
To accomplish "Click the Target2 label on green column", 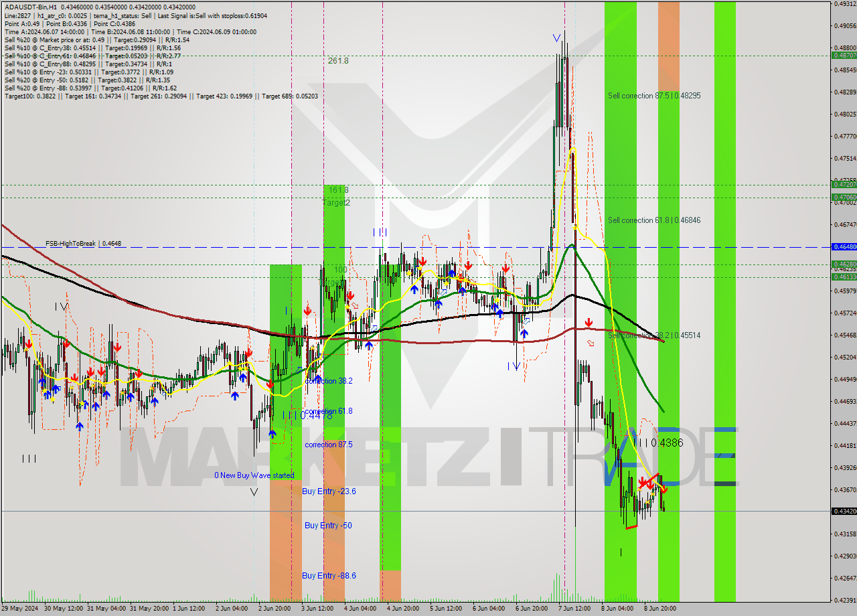I will click(337, 202).
